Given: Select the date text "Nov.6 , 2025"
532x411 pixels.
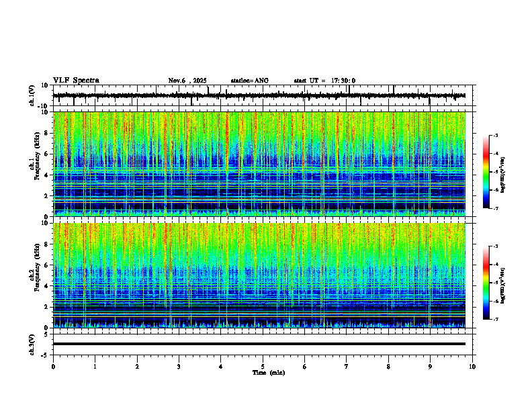Looking at the screenshot, I should pyautogui.click(x=187, y=81).
